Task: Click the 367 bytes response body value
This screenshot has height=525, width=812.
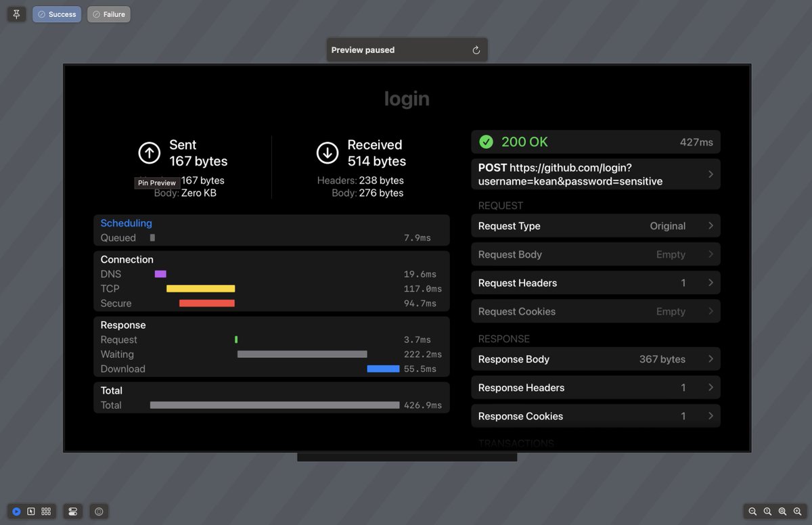Action: pyautogui.click(x=662, y=359)
